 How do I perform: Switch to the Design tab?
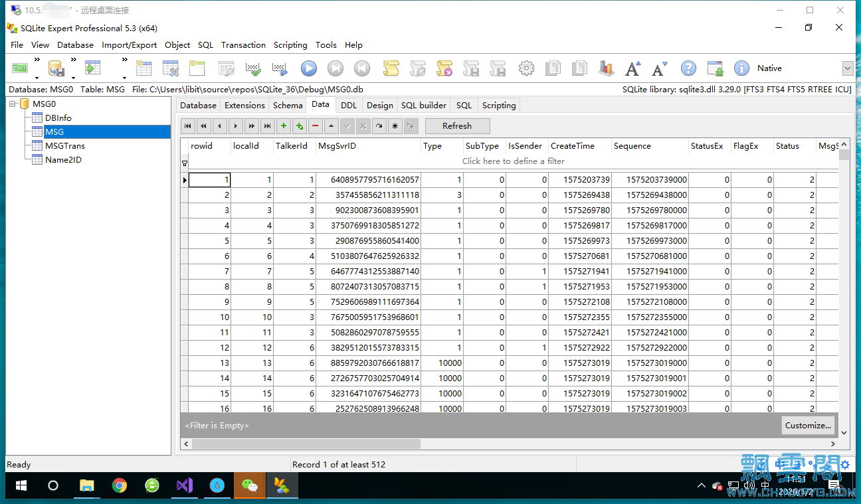(x=380, y=105)
